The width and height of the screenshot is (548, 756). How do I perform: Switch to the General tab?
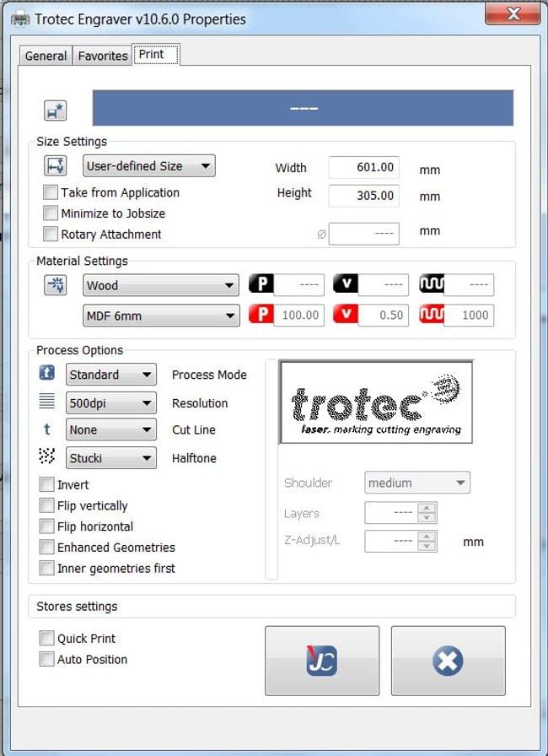coord(46,56)
